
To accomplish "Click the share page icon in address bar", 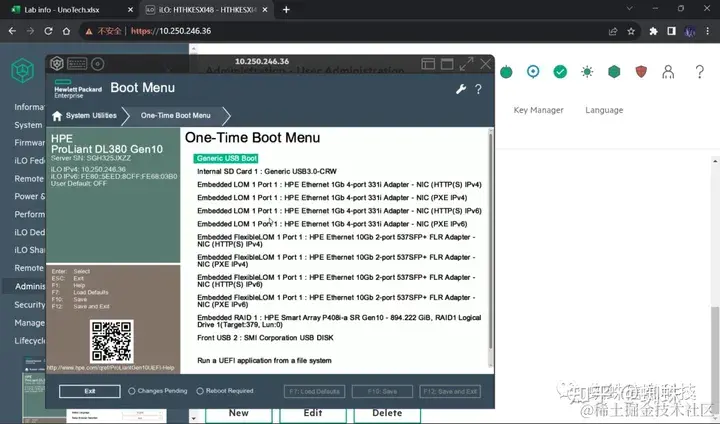I will pyautogui.click(x=613, y=31).
